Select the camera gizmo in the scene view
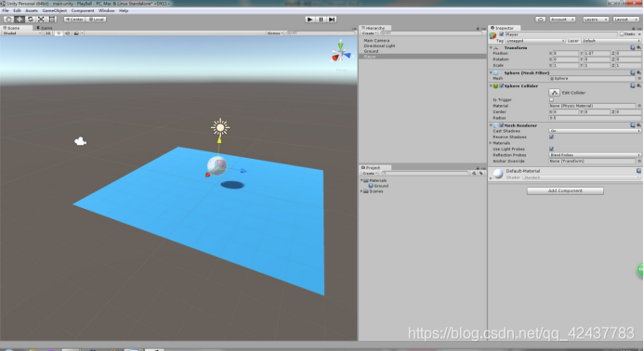The image size is (644, 351). point(80,141)
